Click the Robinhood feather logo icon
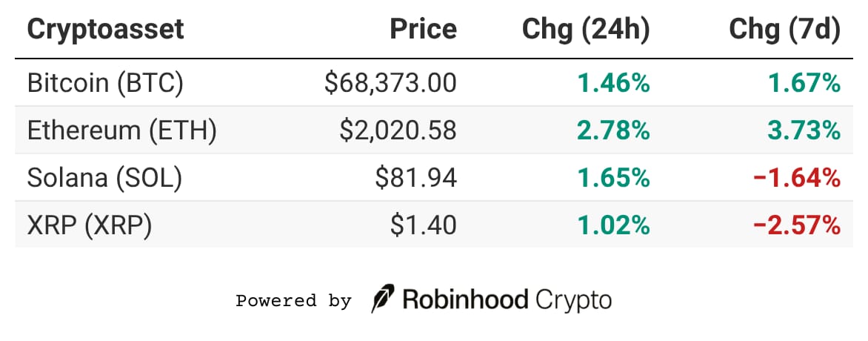 (x=383, y=299)
